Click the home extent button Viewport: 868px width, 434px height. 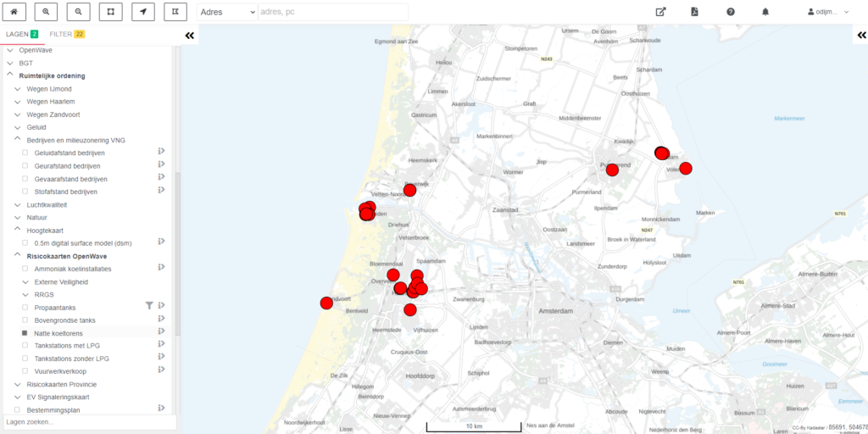[x=14, y=12]
